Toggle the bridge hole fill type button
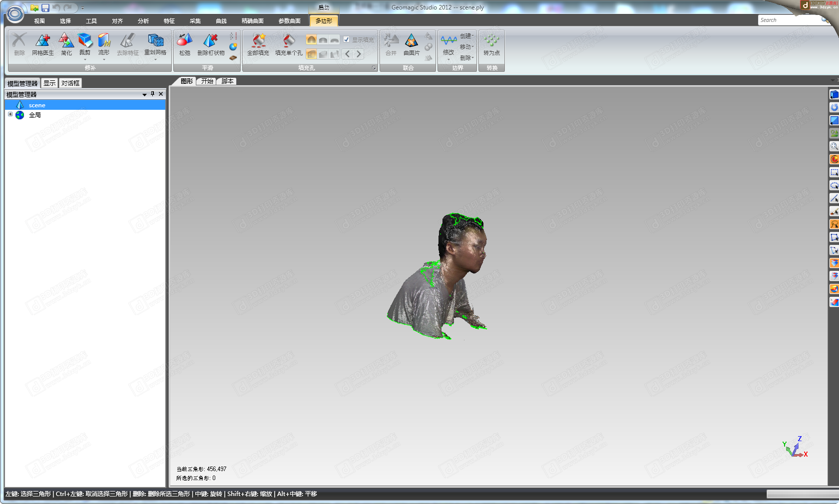This screenshot has height=504, width=839. coord(334,54)
